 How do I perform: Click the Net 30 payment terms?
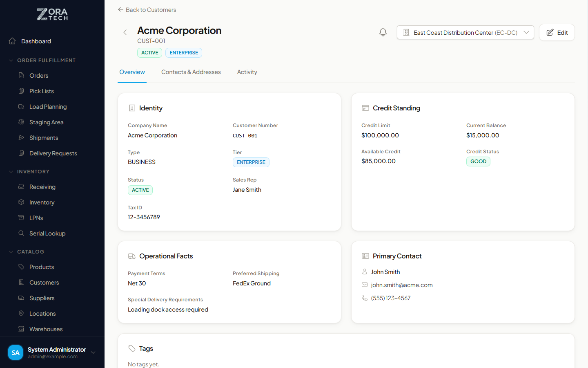click(137, 283)
